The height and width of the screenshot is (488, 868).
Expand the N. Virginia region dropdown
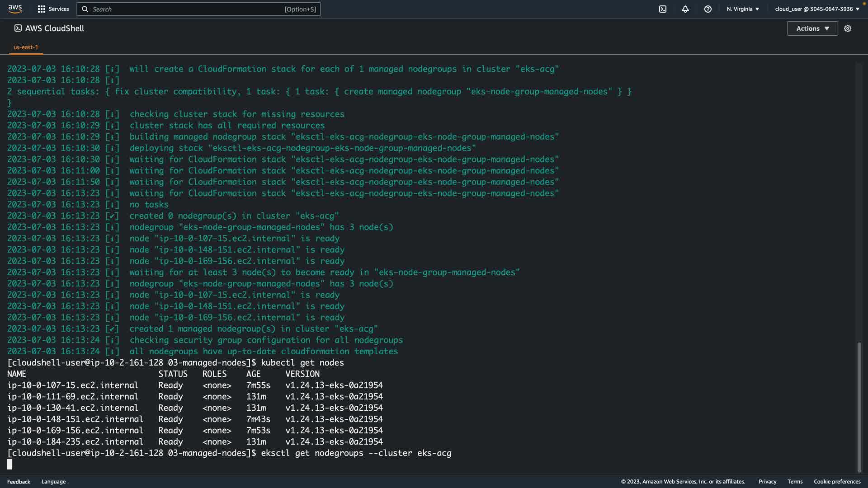tap(743, 9)
